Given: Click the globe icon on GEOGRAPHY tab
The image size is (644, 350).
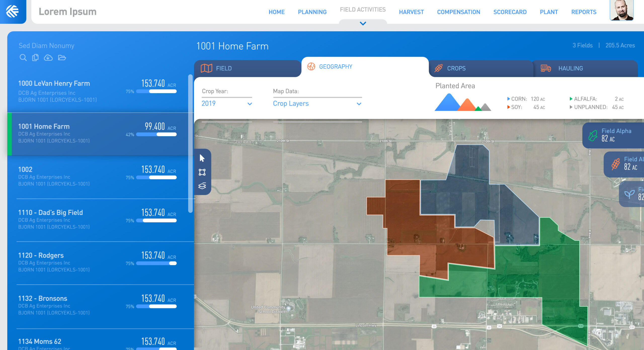Looking at the screenshot, I should click(x=311, y=67).
